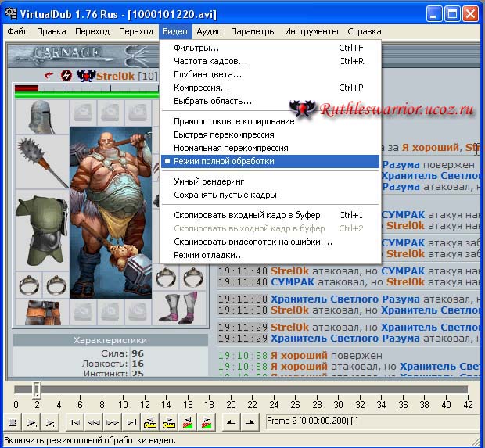Open the Аудио menu
This screenshot has height=448, width=485.
click(209, 31)
